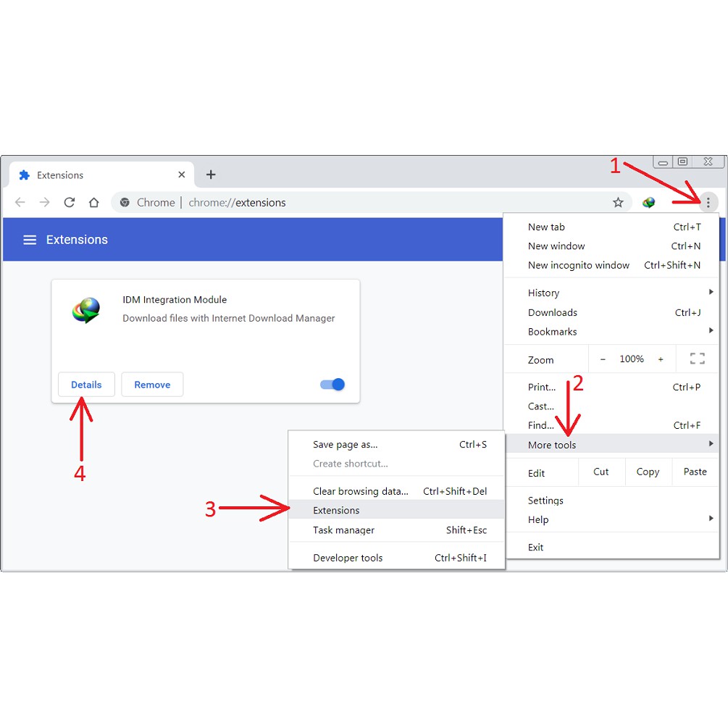
Task: Click Remove button for IDM extension
Action: click(152, 385)
